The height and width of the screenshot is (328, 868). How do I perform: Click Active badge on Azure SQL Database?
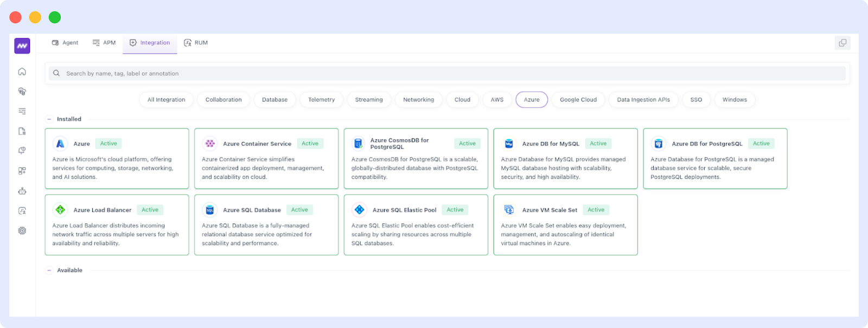[x=299, y=210]
